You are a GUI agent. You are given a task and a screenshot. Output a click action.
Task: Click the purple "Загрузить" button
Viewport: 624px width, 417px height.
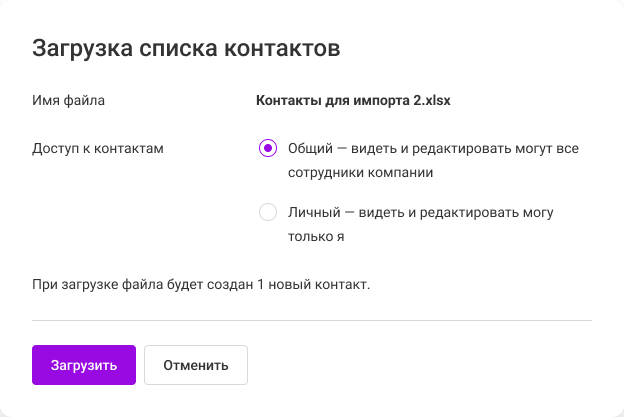point(84,365)
